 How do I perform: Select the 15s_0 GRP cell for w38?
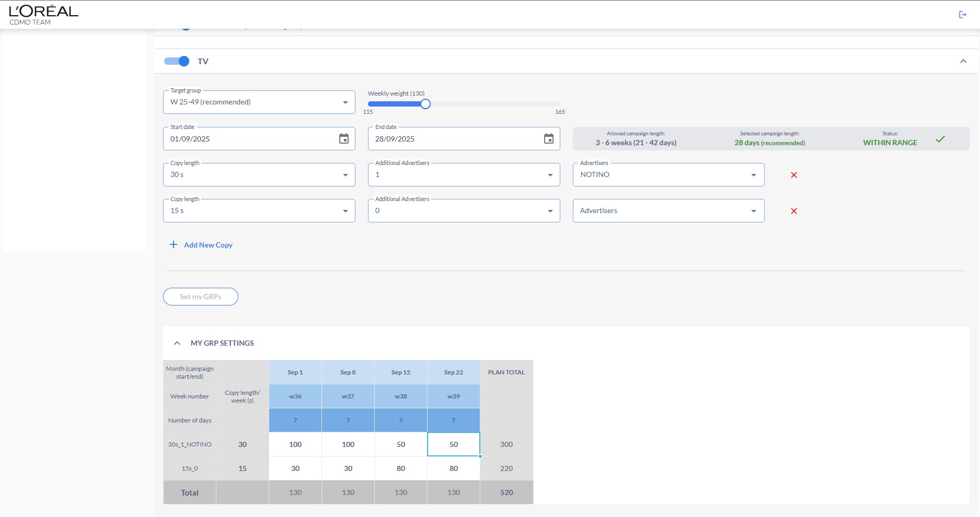click(x=401, y=468)
